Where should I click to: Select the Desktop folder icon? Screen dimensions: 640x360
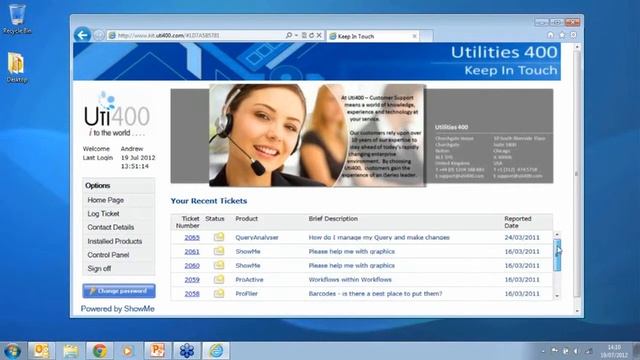17,68
